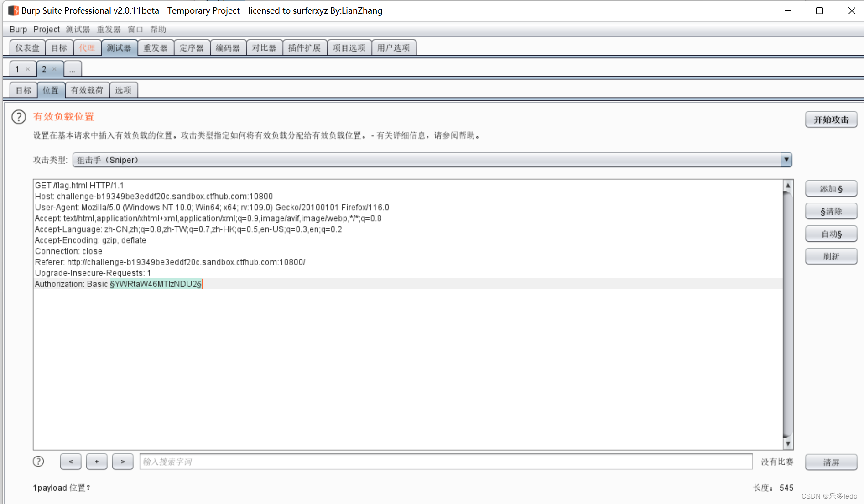Switch to the 对比器 tab
864x504 pixels.
coord(264,47)
